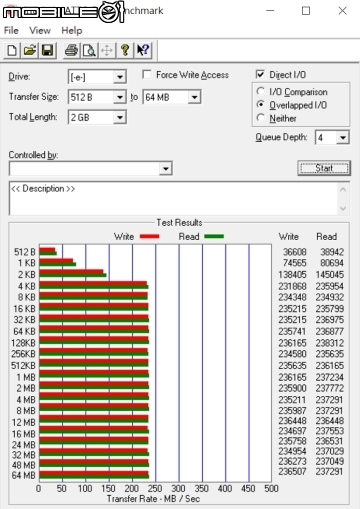The height and width of the screenshot is (509, 360).
Task: Enable the Force Write Access checkbox
Action: [146, 74]
